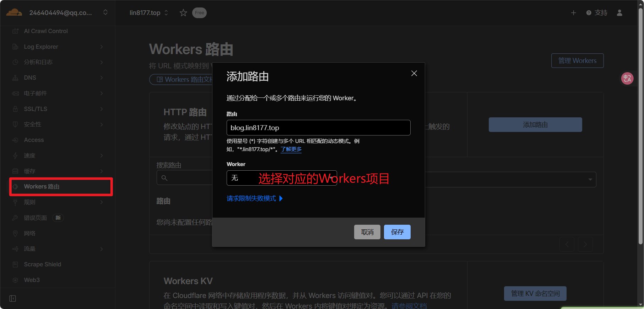Click the 路由 input with blog.lin8177.top
Screen dimensions: 644x309
(319, 128)
